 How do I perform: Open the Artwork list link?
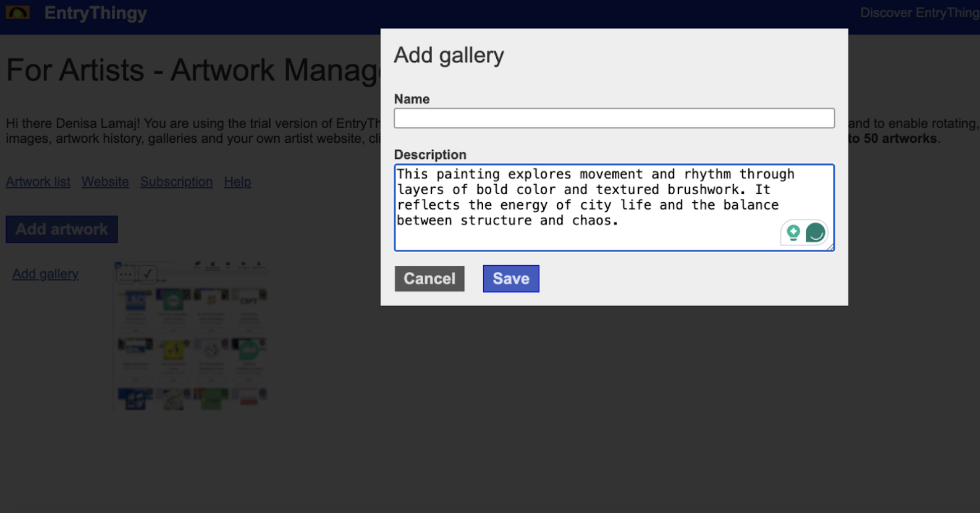pos(38,182)
